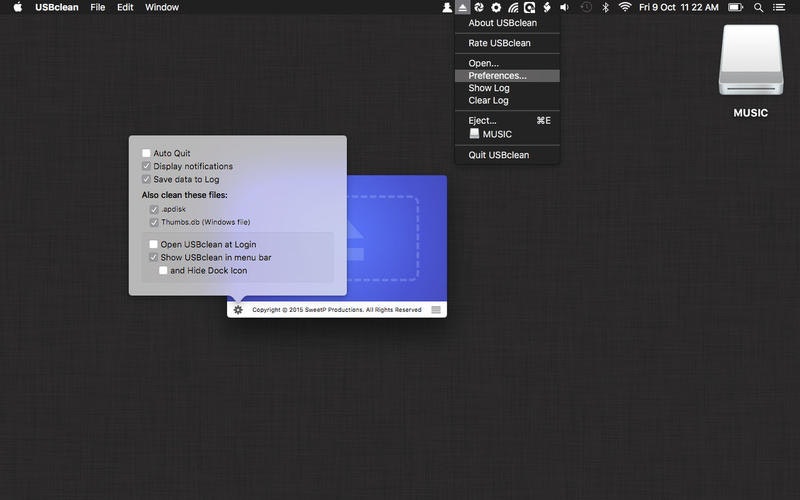The image size is (800, 500).
Task: Click the striped arc signal menu bar icon
Action: (513, 7)
